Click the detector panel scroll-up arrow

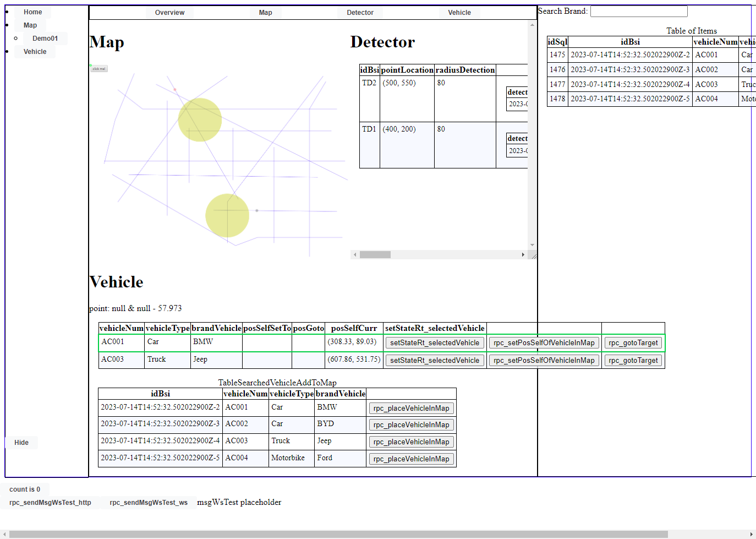coord(532,25)
